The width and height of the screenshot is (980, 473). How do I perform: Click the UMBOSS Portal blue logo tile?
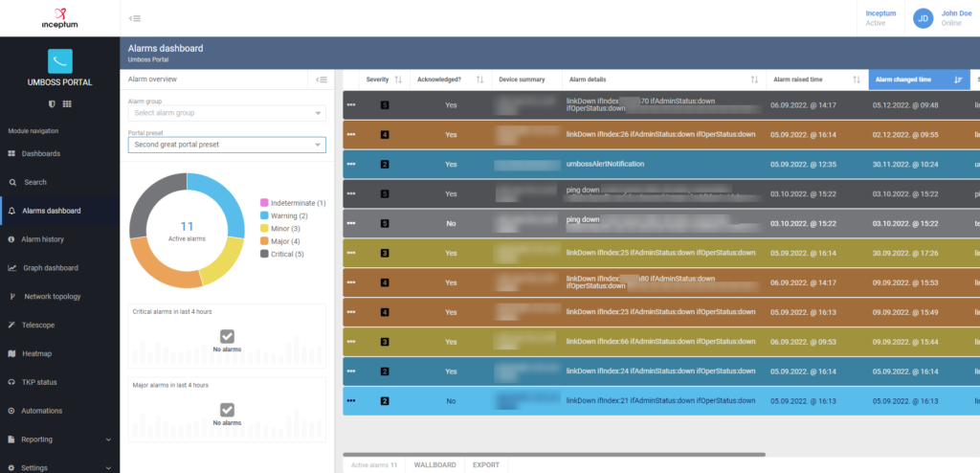click(x=60, y=61)
